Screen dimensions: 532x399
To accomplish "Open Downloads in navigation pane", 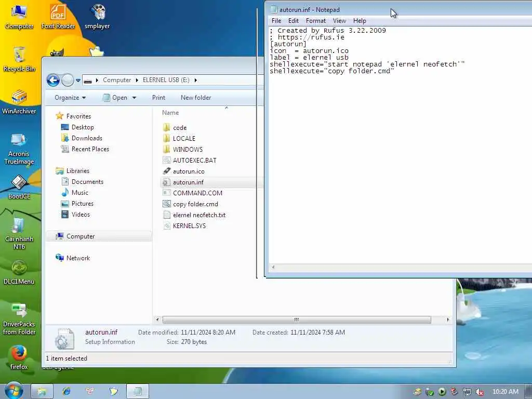I will click(87, 138).
